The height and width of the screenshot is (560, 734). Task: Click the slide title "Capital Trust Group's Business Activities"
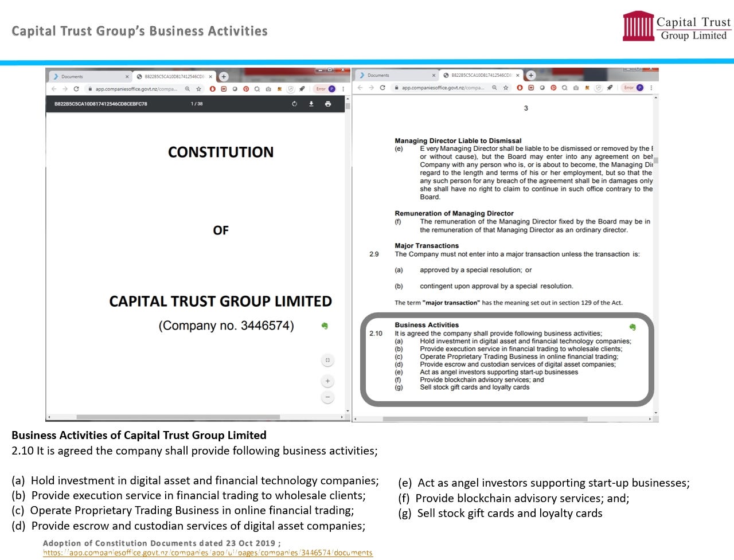[139, 31]
